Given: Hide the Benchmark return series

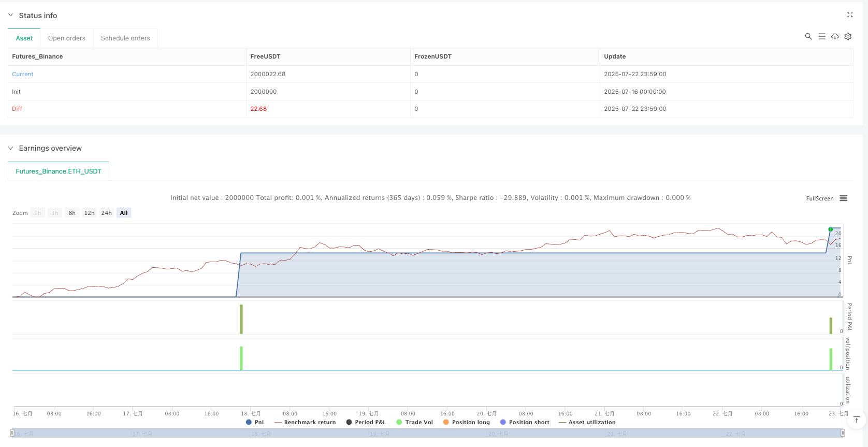Looking at the screenshot, I should point(305,422).
